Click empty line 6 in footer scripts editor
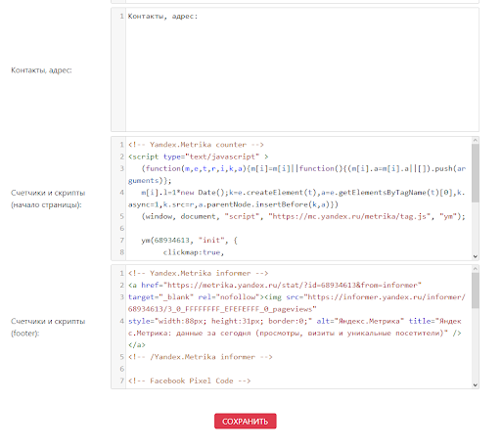Viewport: 501px width, 448px height. point(298,369)
